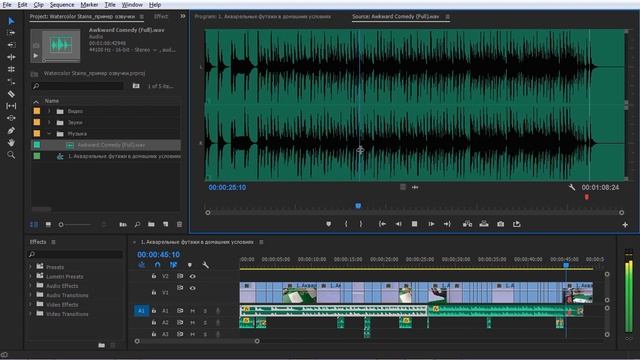Delete selected item with trash icon
The image size is (640, 360).
(x=180, y=224)
